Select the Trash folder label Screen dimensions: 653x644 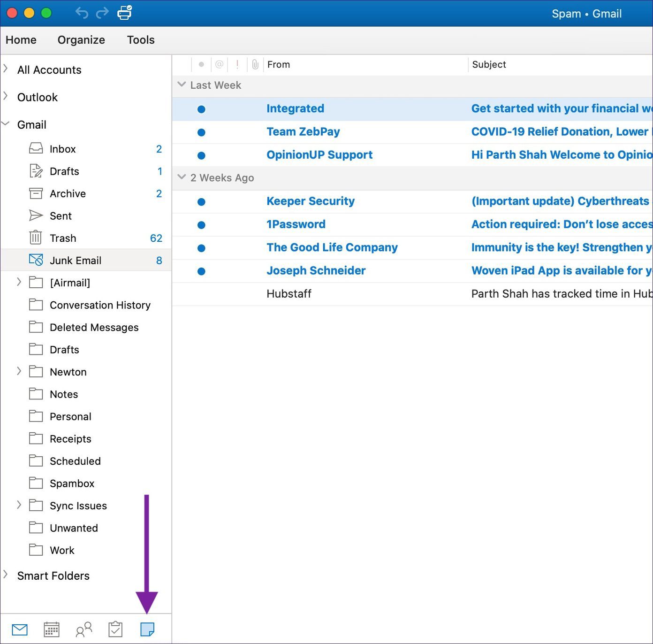(x=63, y=238)
